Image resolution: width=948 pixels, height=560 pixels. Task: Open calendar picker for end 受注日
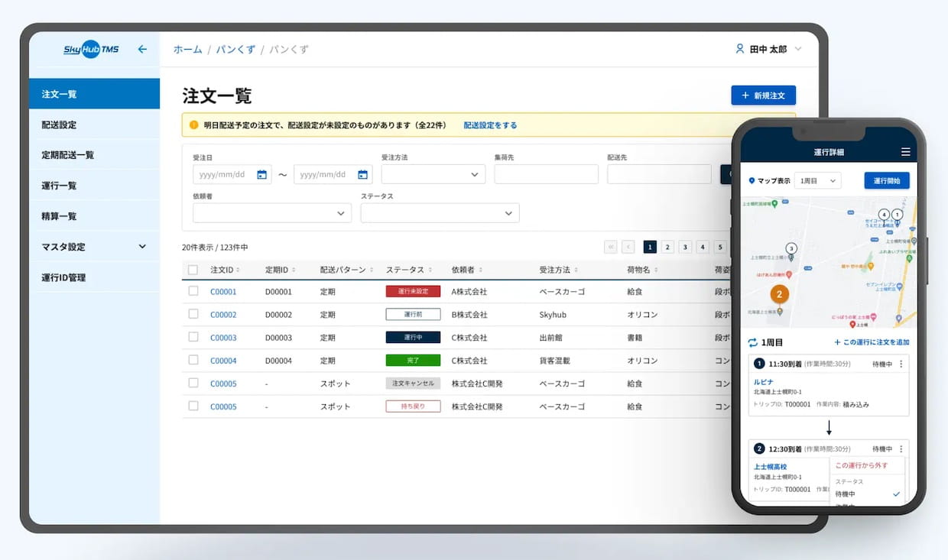click(x=362, y=175)
